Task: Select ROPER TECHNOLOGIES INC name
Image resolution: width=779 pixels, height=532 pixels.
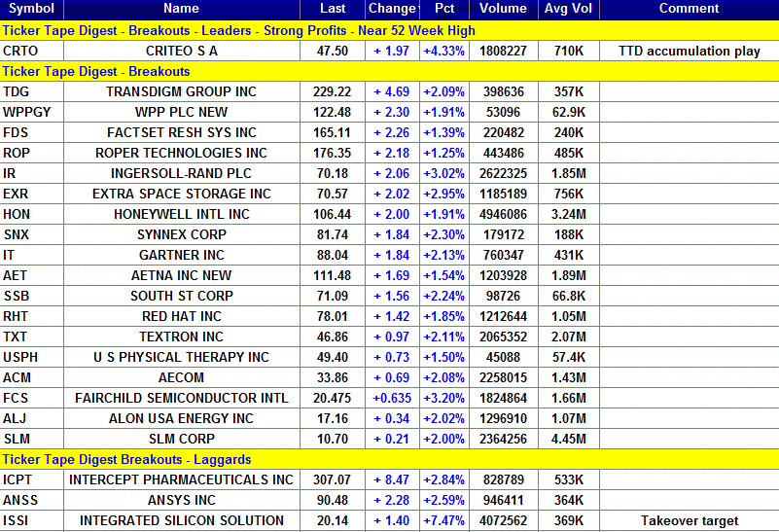Action: (181, 153)
